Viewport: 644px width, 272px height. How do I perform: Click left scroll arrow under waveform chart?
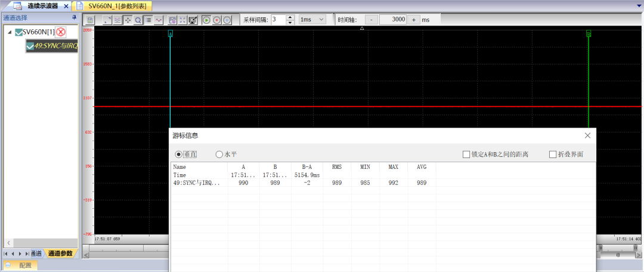tap(86, 255)
